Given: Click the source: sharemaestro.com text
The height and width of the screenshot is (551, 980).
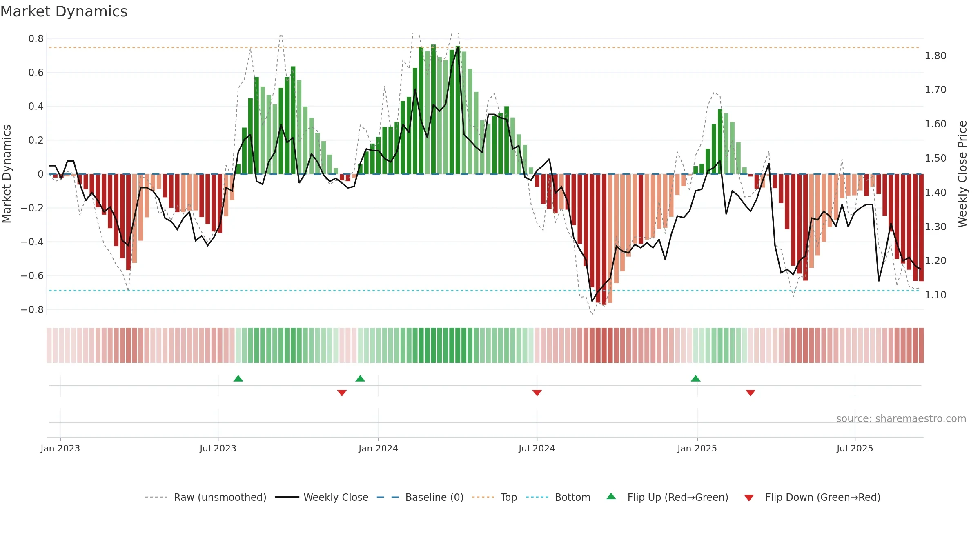Looking at the screenshot, I should click(x=901, y=419).
